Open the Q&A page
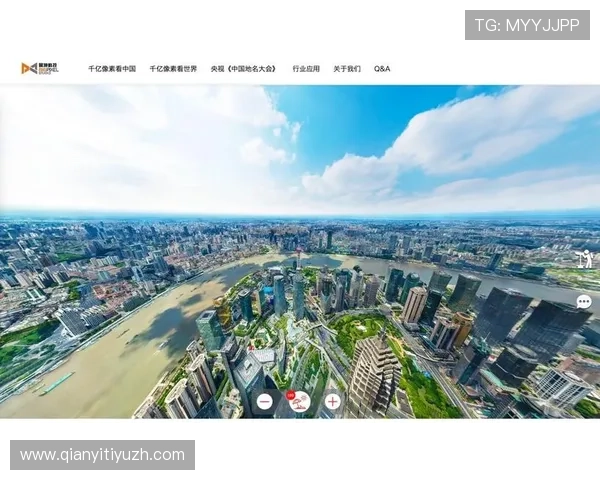The image size is (600, 480). click(382, 69)
